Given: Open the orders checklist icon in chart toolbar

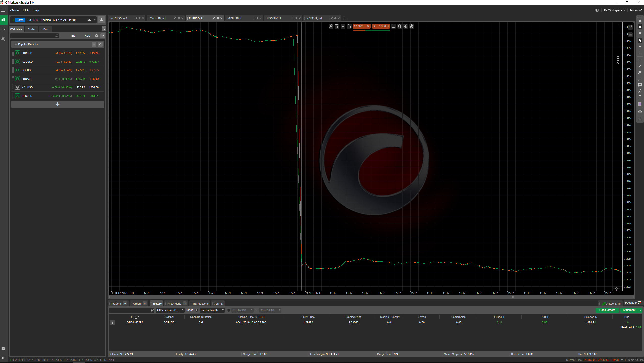Looking at the screenshot, I should click(393, 26).
